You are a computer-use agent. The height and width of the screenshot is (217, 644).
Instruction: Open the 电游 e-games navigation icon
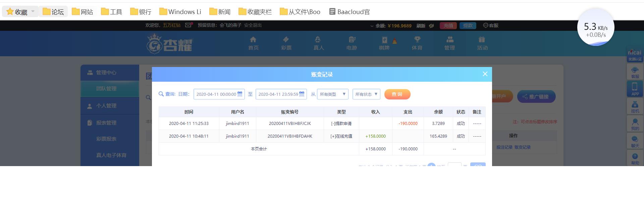point(352,44)
